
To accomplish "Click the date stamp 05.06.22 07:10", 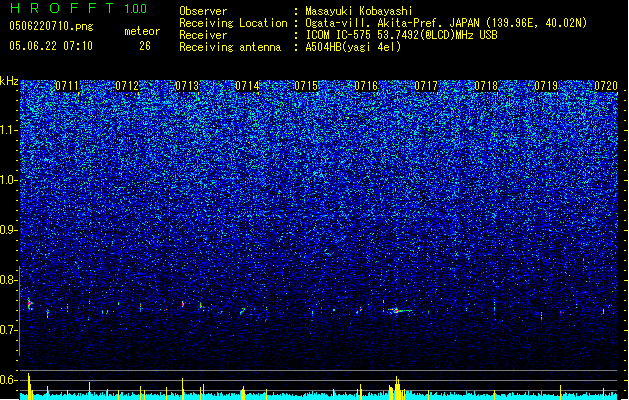I will tap(51, 46).
